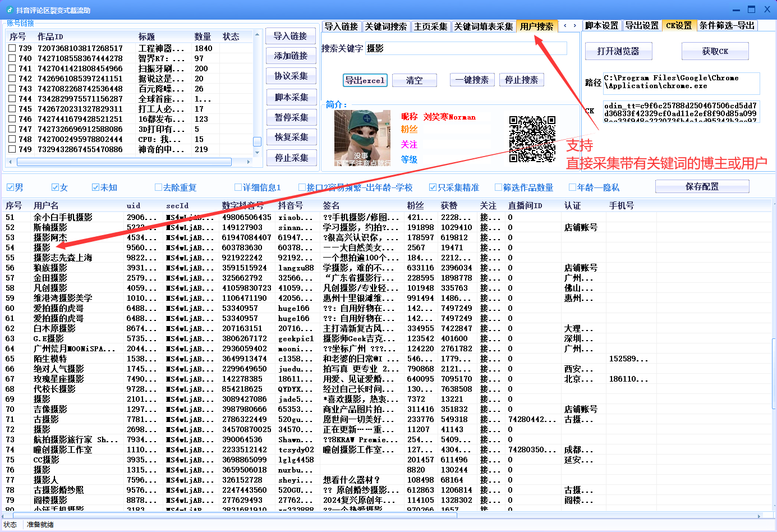Resume collection with 恢复采集
The width and height of the screenshot is (777, 532).
[x=291, y=137]
